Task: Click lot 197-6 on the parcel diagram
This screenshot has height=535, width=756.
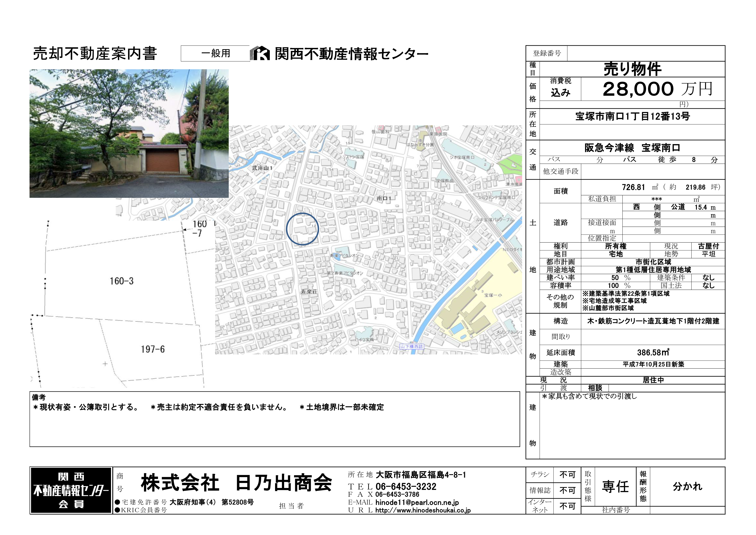Action: [x=152, y=349]
